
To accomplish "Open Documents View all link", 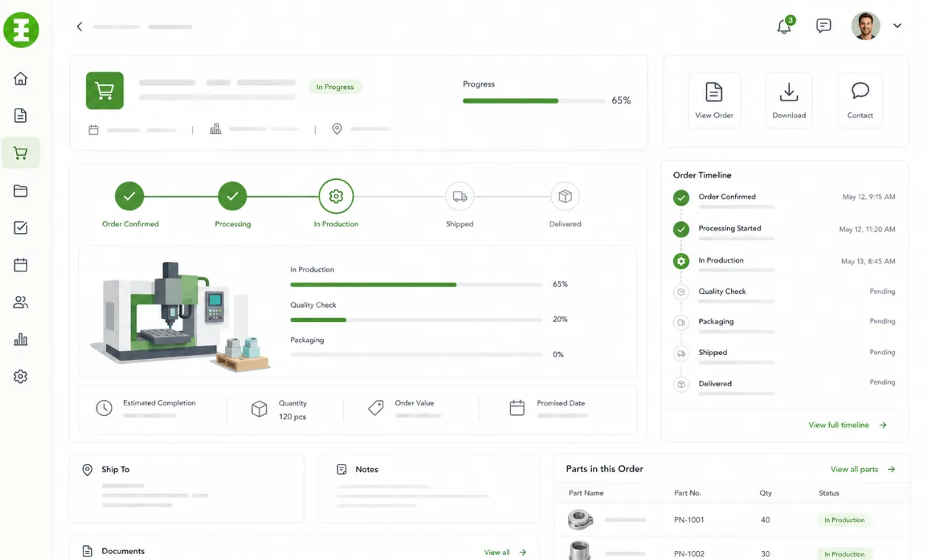I will coord(505,553).
